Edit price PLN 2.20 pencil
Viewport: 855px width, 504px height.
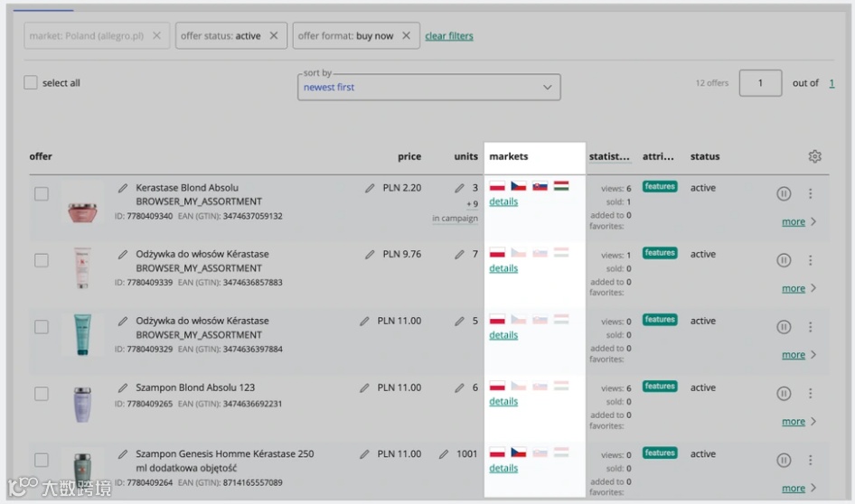[370, 188]
